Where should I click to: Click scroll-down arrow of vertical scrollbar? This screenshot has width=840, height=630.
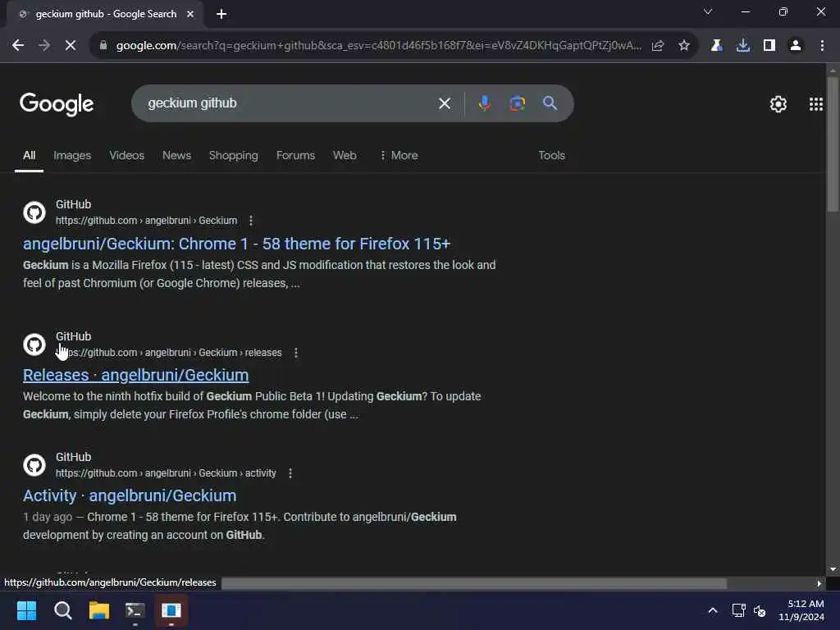(x=833, y=569)
